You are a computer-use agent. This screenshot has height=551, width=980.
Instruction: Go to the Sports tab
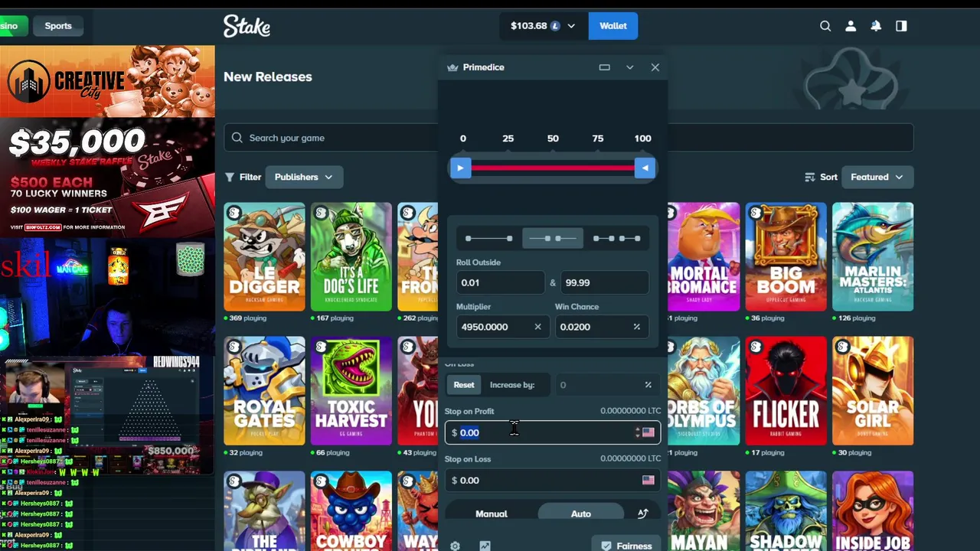(x=58, y=26)
